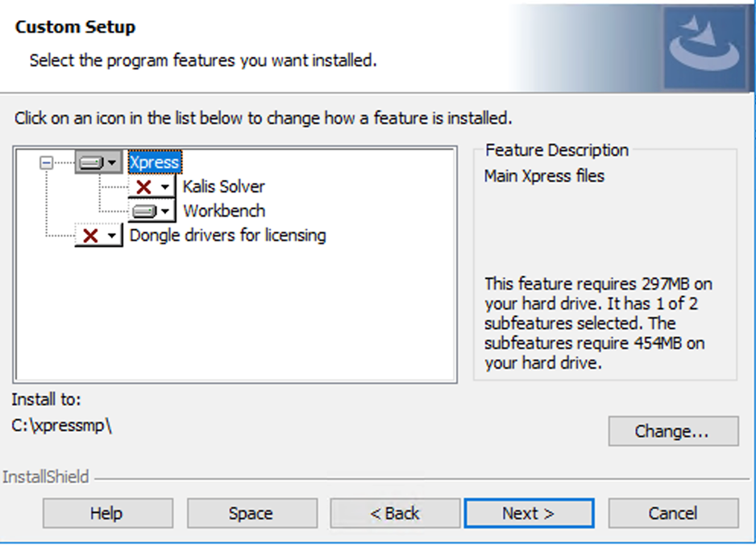Screen dimensions: 756x546
Task: Open the Kalis Solver install-state dropdown arrow
Action: pyautogui.click(x=165, y=187)
